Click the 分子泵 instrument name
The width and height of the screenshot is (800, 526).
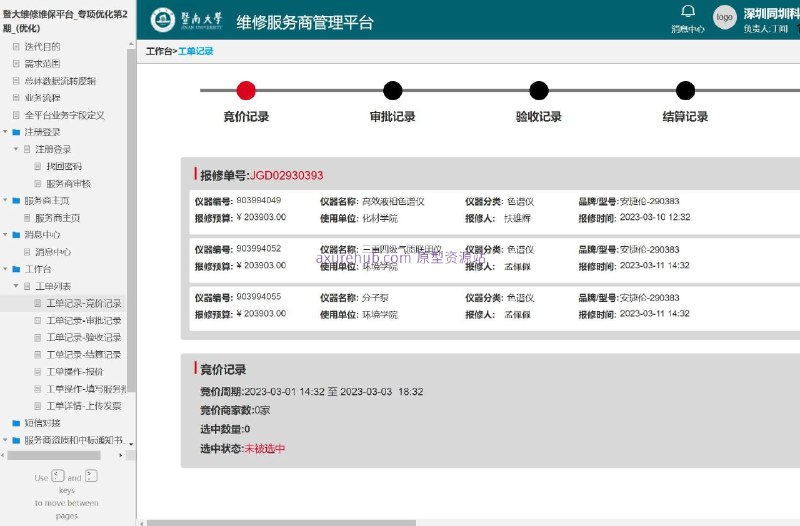[375, 298]
